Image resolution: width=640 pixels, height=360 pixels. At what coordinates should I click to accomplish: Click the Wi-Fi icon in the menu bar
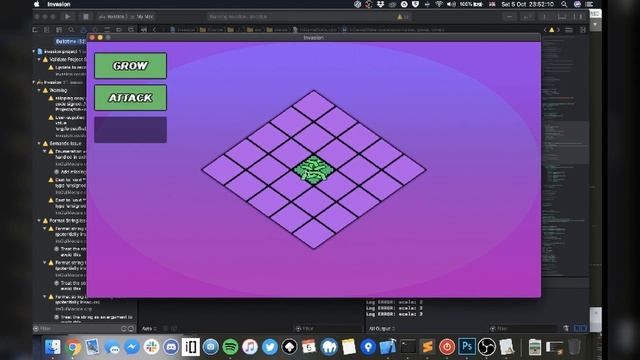[x=439, y=4]
